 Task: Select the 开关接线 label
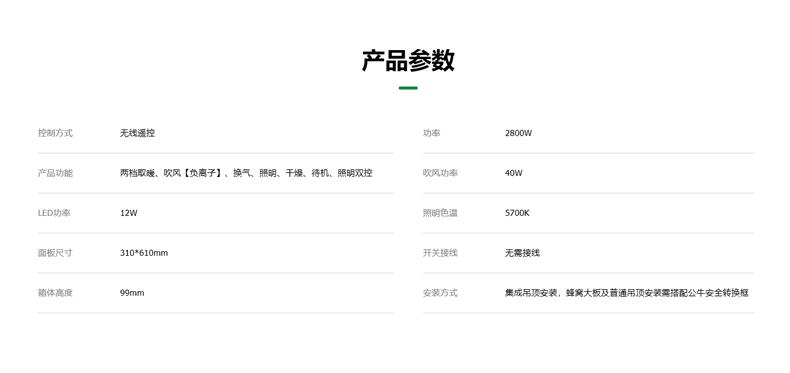point(440,253)
